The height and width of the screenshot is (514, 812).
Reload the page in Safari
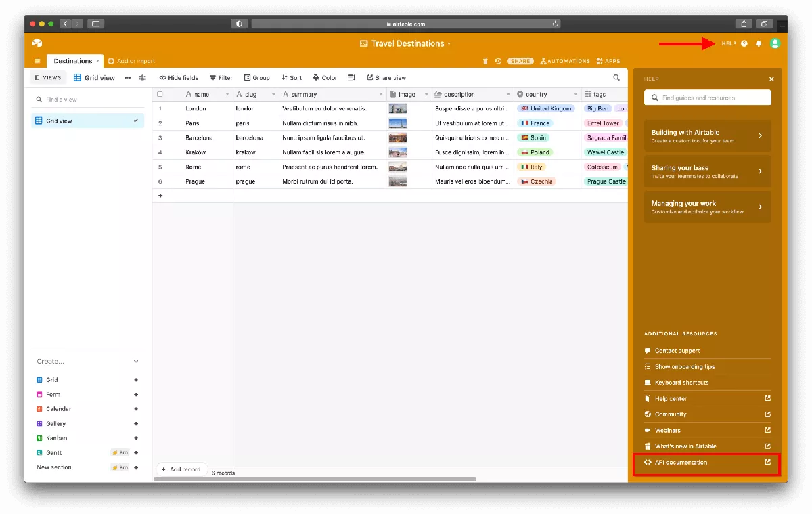tap(556, 24)
